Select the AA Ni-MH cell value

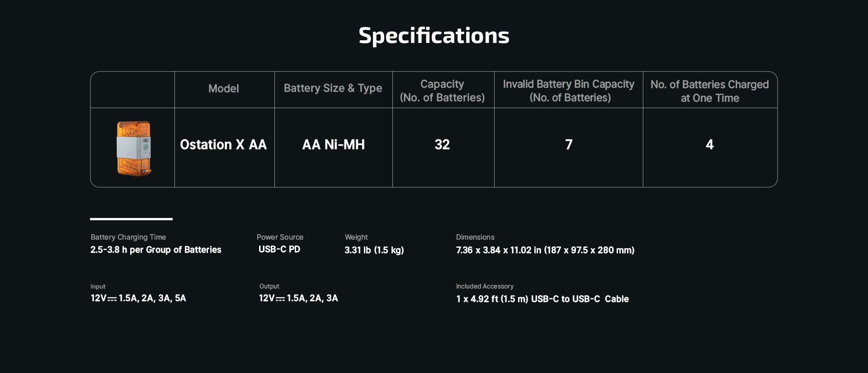click(333, 145)
